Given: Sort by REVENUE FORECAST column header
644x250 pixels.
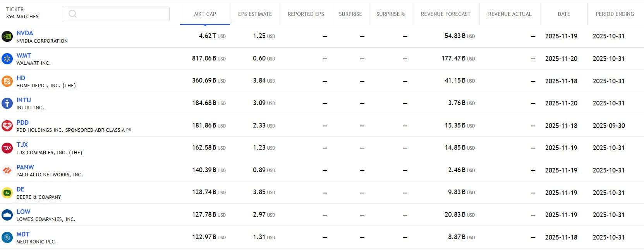Looking at the screenshot, I should pyautogui.click(x=445, y=14).
